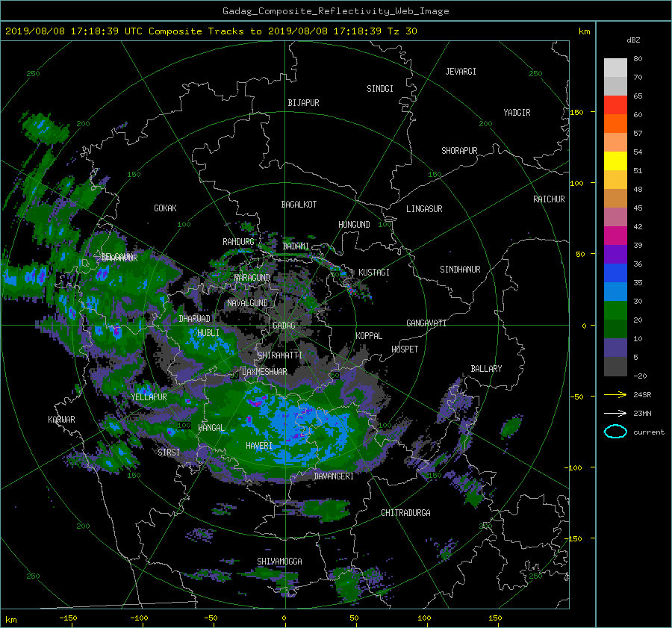Click the HAVERI city label

259,446
